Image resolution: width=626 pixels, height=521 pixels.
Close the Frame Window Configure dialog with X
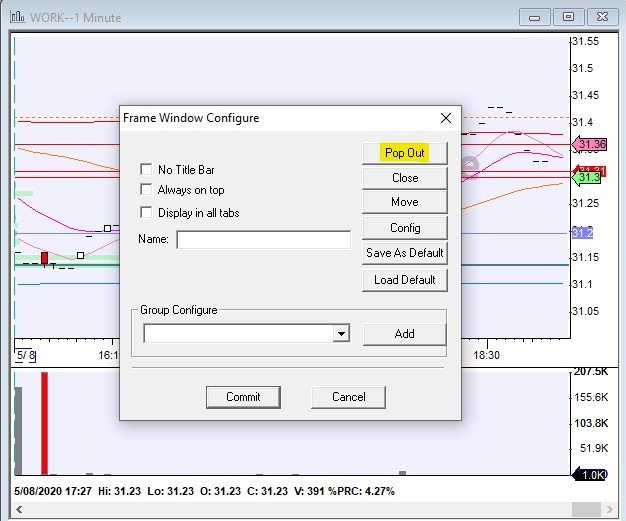tap(446, 118)
